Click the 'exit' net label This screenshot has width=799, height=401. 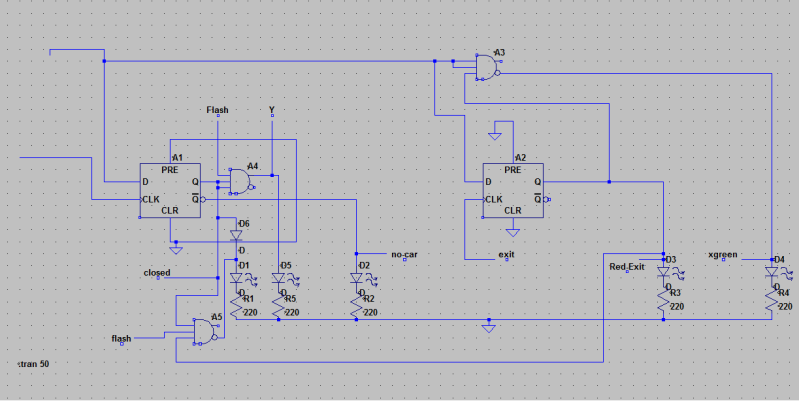(x=507, y=255)
